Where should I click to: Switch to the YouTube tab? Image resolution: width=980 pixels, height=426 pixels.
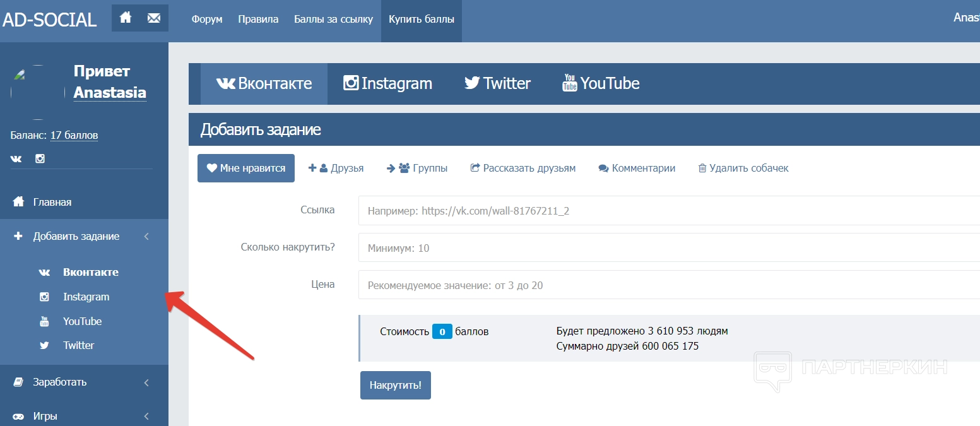[x=601, y=83]
